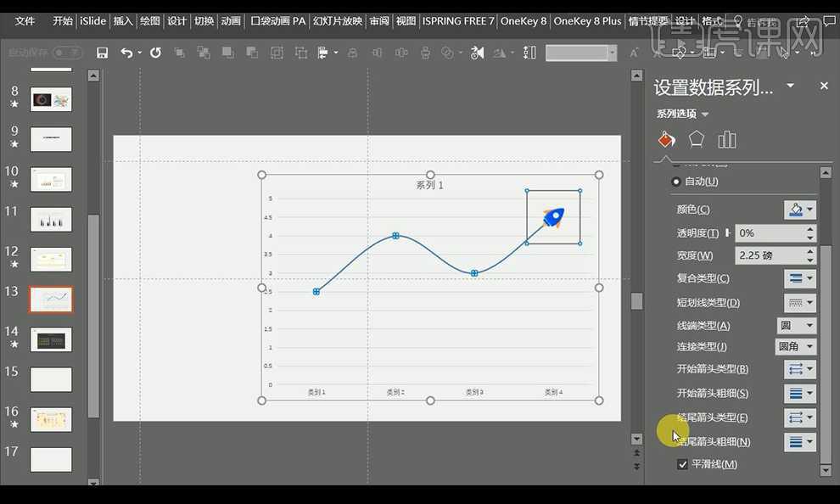The height and width of the screenshot is (504, 840).
Task: Switch to the 幻灯片放映 tab
Action: (337, 20)
